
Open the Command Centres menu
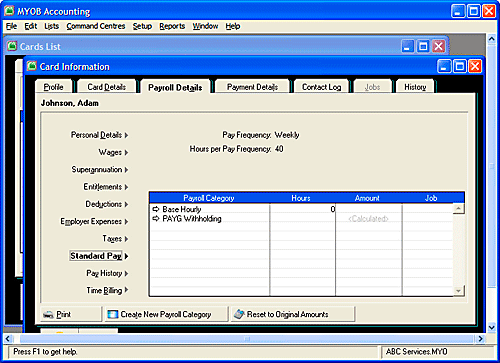click(96, 26)
